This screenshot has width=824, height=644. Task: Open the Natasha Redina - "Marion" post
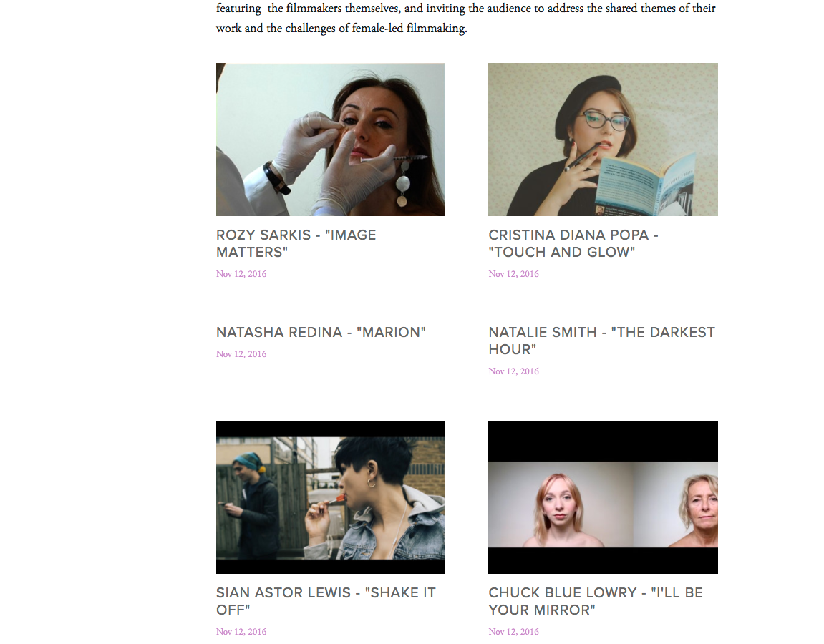(x=321, y=332)
